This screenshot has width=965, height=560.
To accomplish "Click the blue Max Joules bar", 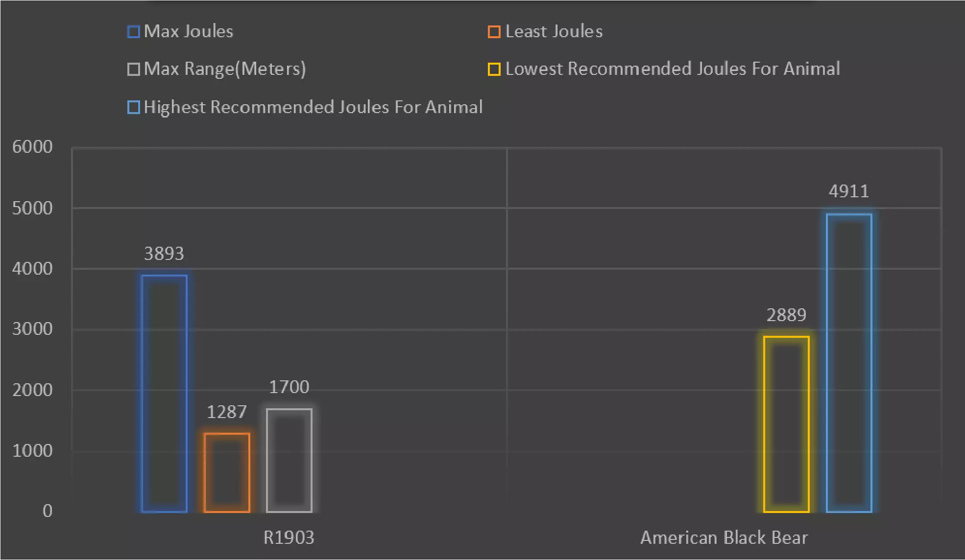I will pyautogui.click(x=164, y=394).
